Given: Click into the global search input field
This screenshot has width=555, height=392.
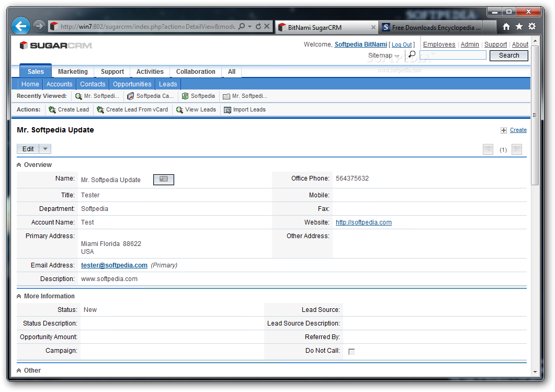Looking at the screenshot, I should coord(452,55).
